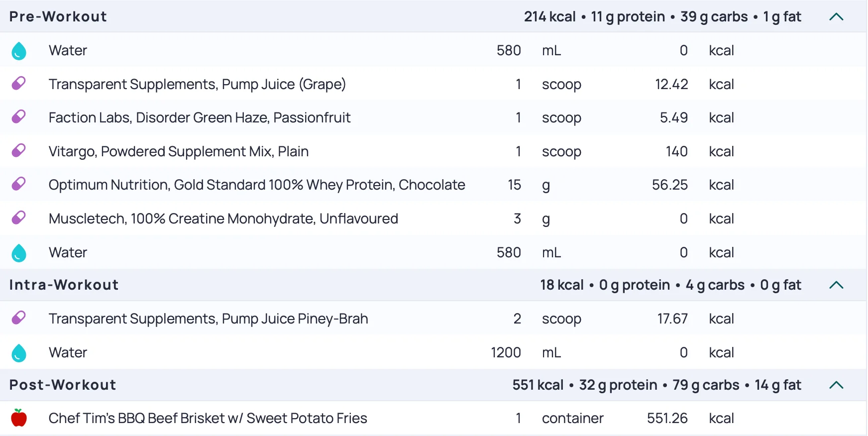The width and height of the screenshot is (868, 436).
Task: Click the 1200 mL water amount
Action: [506, 353]
